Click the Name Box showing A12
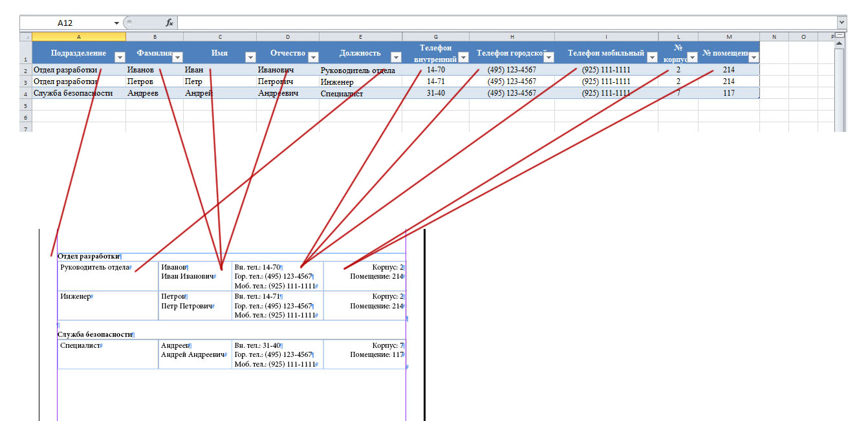Image resolution: width=868 pixels, height=421 pixels. click(x=65, y=23)
